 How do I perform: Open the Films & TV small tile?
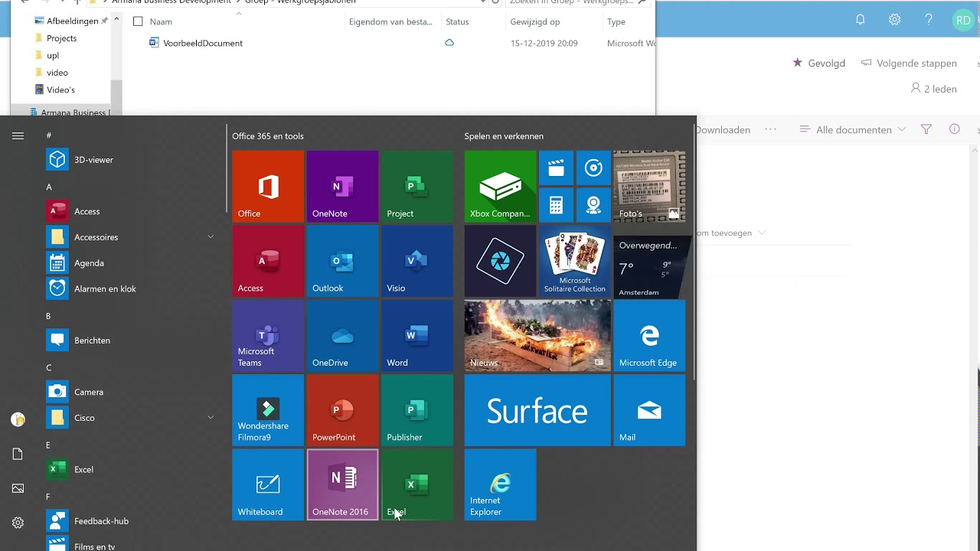pyautogui.click(x=556, y=168)
